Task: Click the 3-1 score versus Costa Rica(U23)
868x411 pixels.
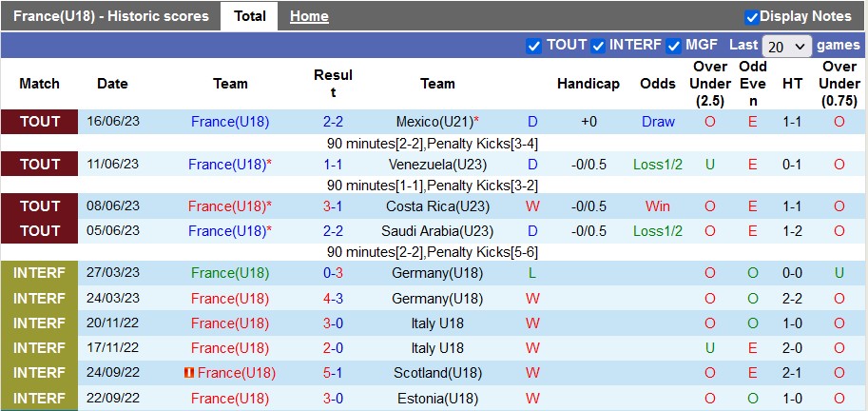Action: [x=333, y=206]
